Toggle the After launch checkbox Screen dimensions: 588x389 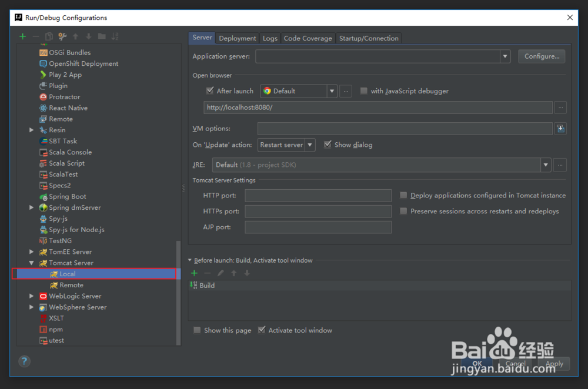(210, 90)
